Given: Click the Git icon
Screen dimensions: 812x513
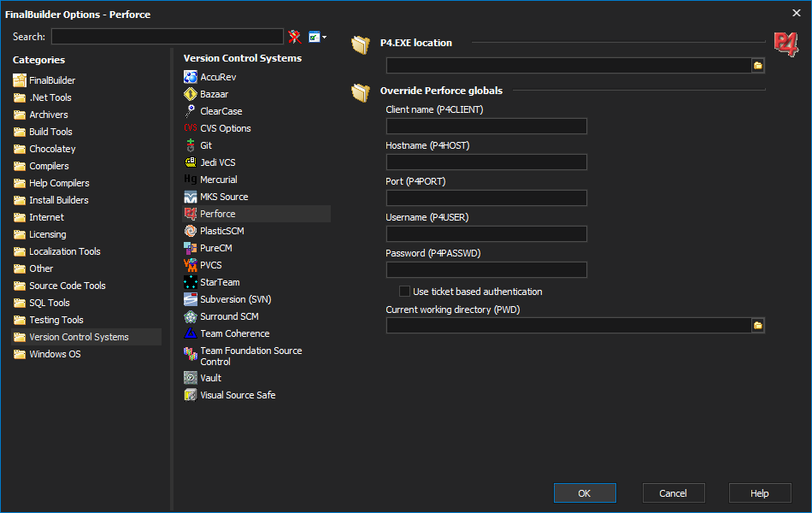Looking at the screenshot, I should (x=191, y=145).
